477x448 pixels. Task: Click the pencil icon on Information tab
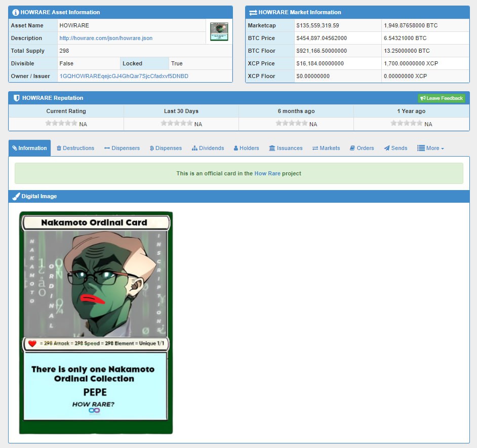coord(15,148)
